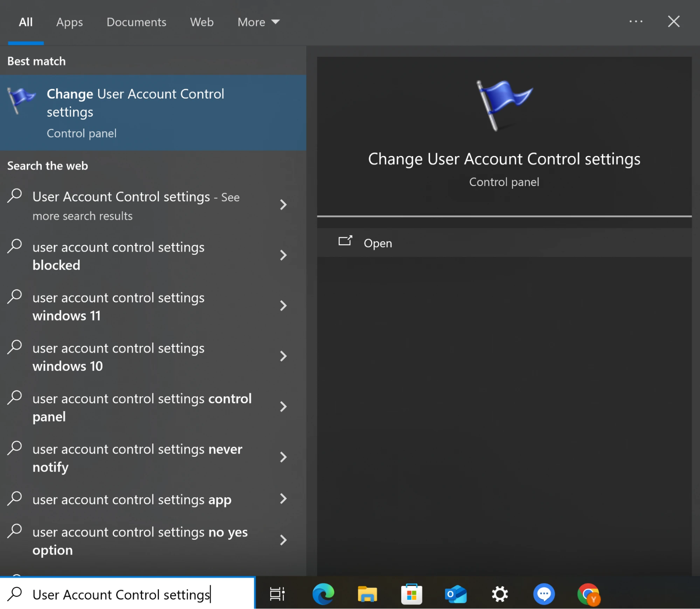700x609 pixels.
Task: Search web for 'user account control settings blocked'
Action: [x=153, y=256]
